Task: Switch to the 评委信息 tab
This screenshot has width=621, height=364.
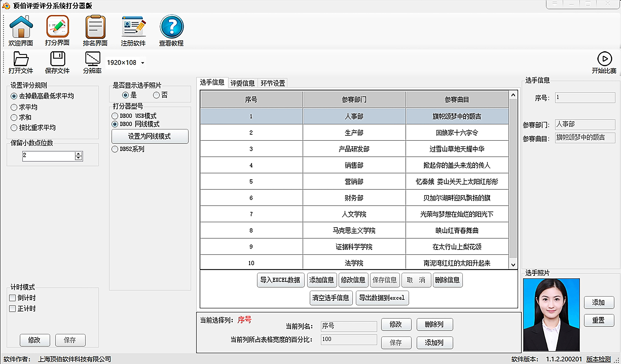Action: coord(242,83)
